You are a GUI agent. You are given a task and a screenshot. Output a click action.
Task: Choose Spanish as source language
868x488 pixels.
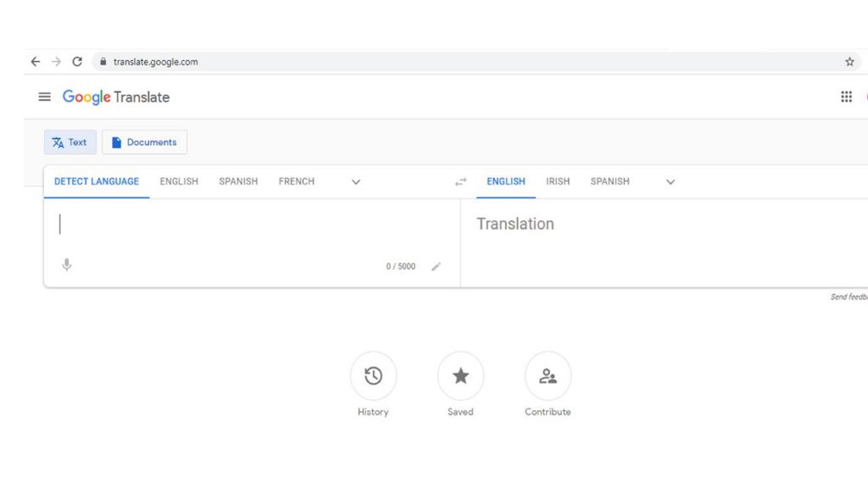pyautogui.click(x=238, y=181)
